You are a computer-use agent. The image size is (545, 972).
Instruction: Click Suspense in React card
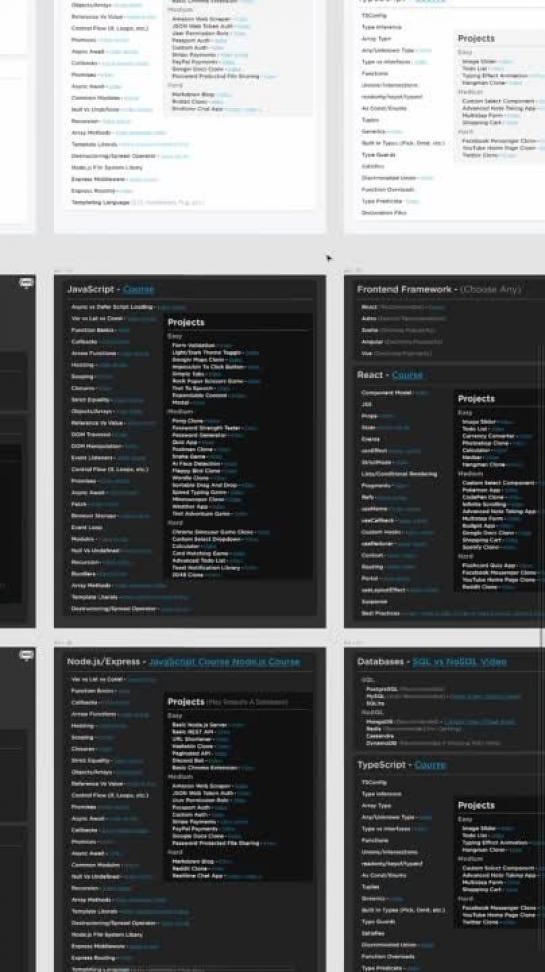[374, 602]
